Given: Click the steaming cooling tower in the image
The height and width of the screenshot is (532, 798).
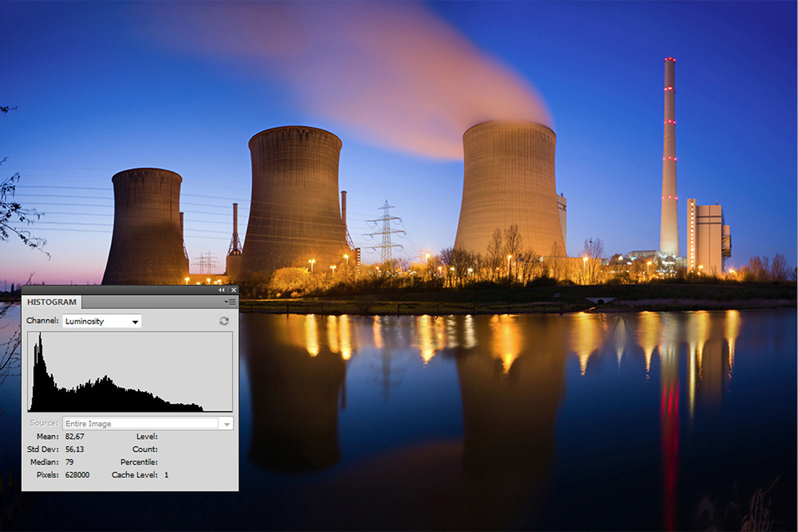Looking at the screenshot, I should click(x=509, y=189).
